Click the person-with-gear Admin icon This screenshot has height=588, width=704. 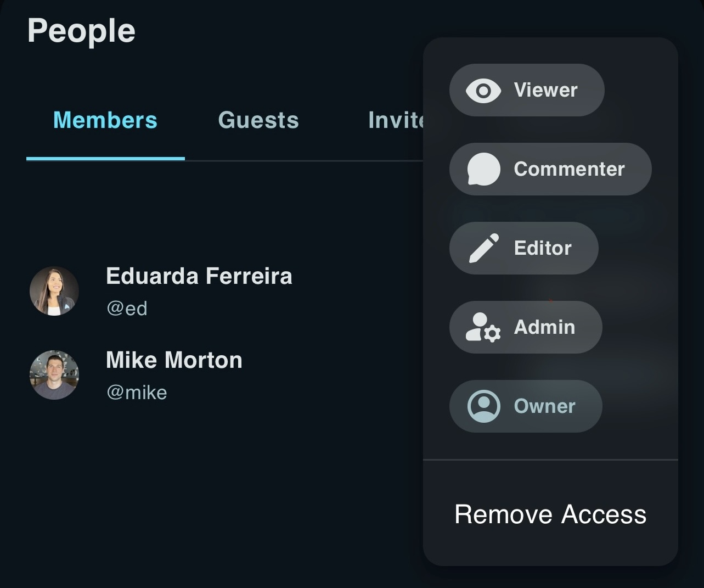[483, 327]
